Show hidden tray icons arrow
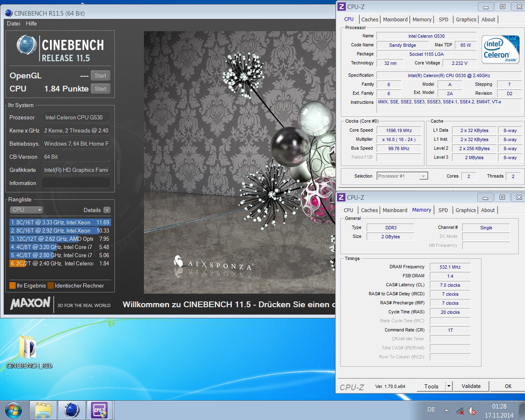The height and width of the screenshot is (420, 525). [x=446, y=410]
